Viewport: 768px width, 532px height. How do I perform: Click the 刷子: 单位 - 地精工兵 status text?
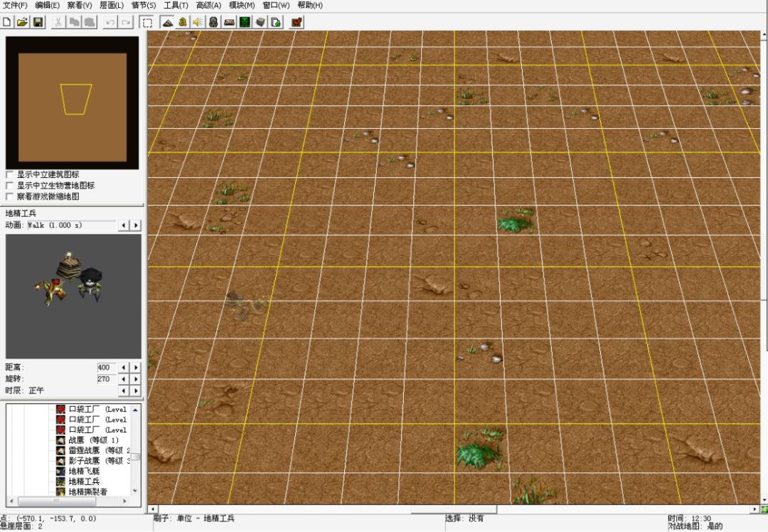point(194,518)
